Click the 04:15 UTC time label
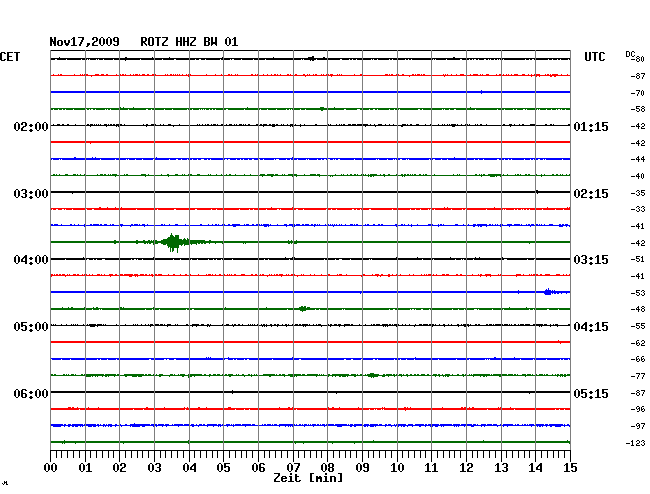Viewport: 650px width, 494px height. tap(591, 327)
